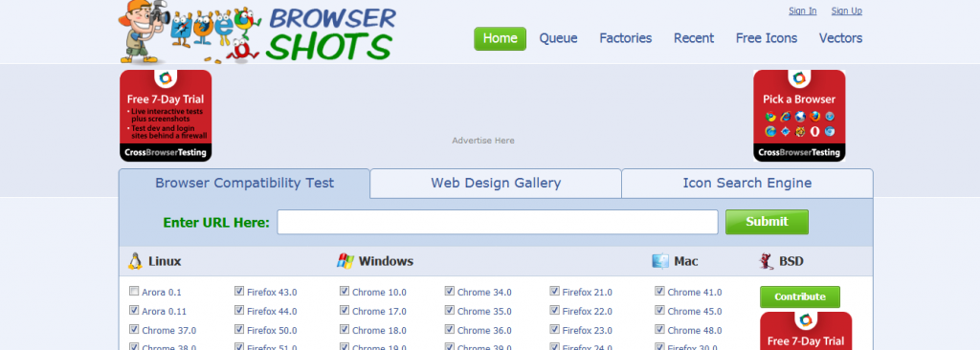Uncheck the Chrome 35.0 checkbox
Screen dimensions: 980x350
[x=449, y=311]
